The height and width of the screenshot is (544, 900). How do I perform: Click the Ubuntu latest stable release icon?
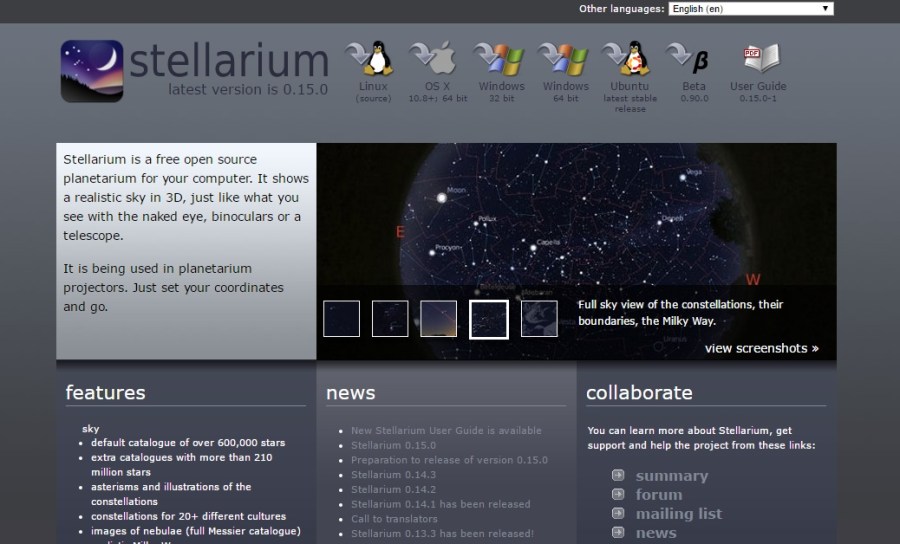[x=626, y=59]
